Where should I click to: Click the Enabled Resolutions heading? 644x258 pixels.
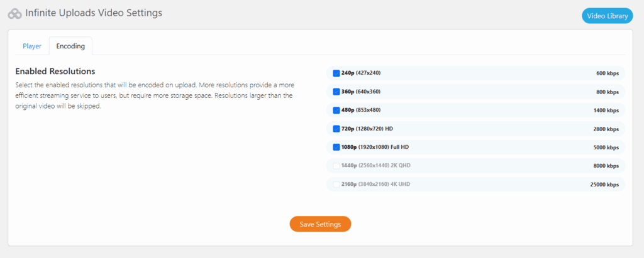point(55,72)
